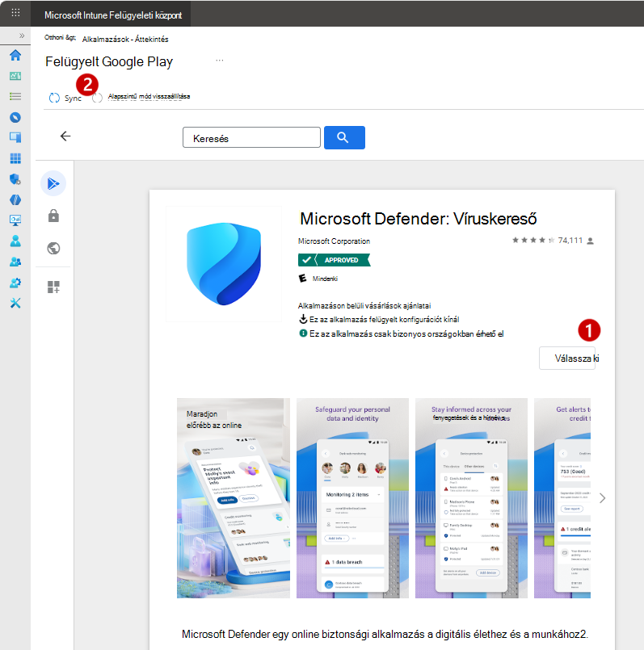Screen dimensions: 644x650
Task: Open Safeguard your personal data screenshot
Action: pyautogui.click(x=352, y=498)
